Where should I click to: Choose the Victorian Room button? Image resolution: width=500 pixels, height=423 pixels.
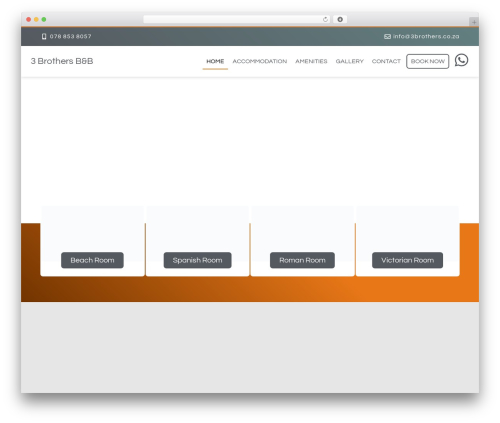point(407,260)
